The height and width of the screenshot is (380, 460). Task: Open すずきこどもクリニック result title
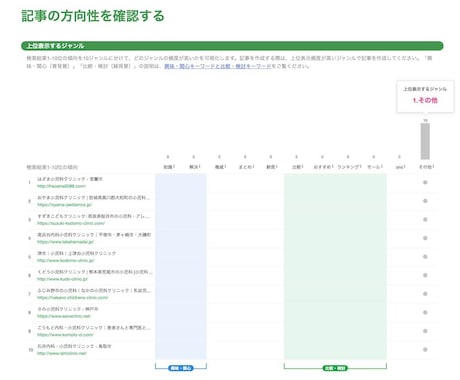[94, 216]
